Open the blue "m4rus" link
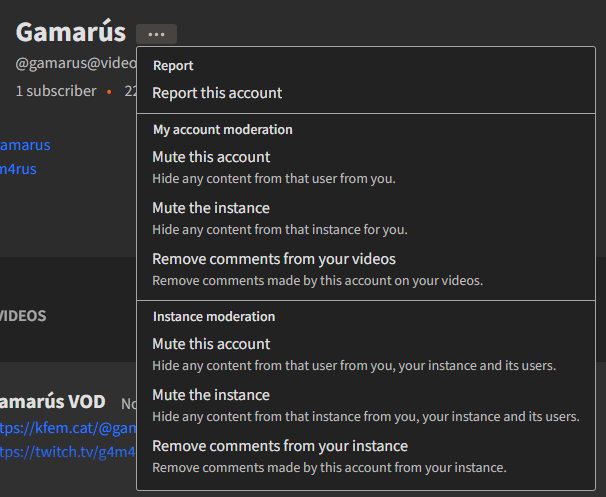This screenshot has width=606, height=497. coord(18,169)
